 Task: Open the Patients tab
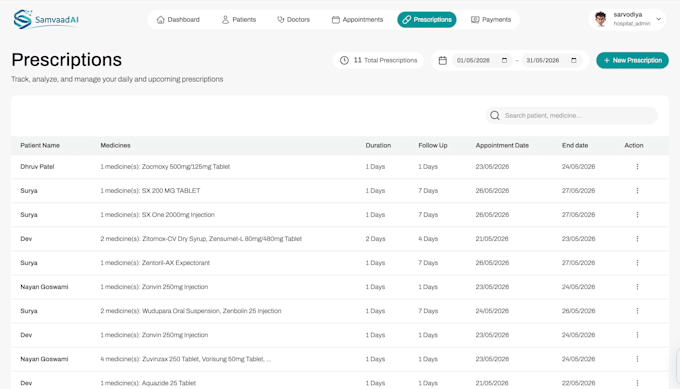(x=239, y=20)
